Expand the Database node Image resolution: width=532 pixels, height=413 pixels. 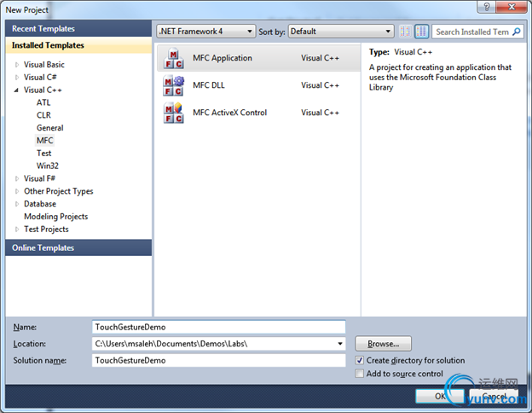[x=17, y=204]
